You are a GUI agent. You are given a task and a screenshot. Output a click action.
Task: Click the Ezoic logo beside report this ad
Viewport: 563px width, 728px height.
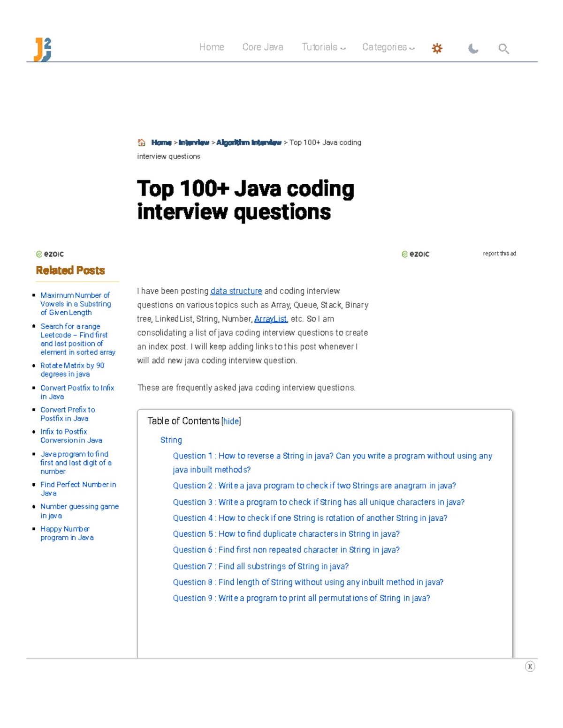(x=415, y=254)
